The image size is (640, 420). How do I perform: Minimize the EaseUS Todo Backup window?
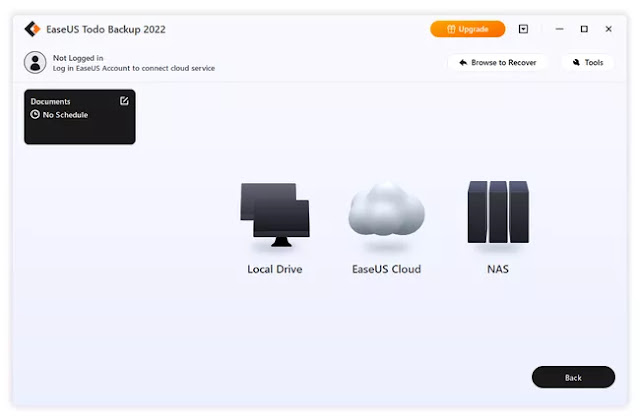[559, 29]
